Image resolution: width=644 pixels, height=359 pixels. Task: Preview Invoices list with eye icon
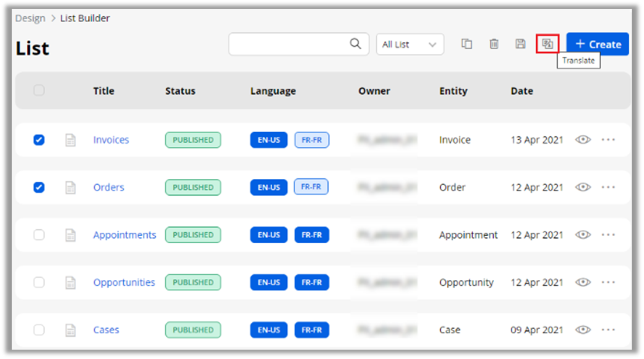(x=583, y=140)
